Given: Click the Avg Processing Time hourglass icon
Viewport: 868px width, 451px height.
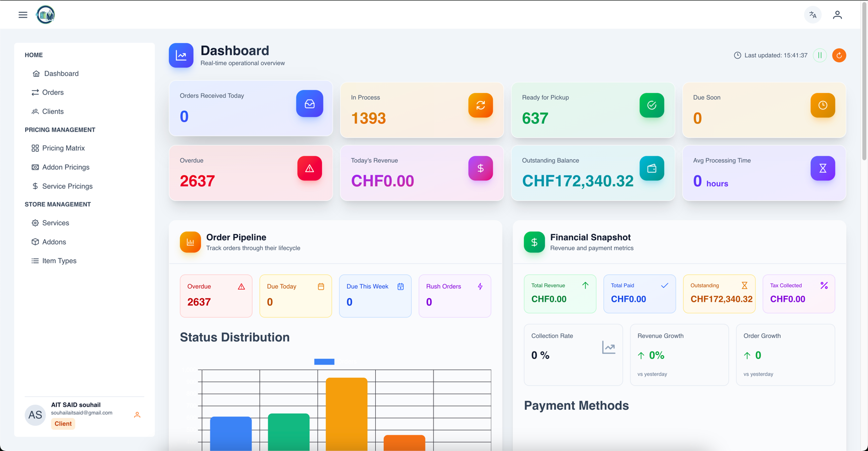Looking at the screenshot, I should pyautogui.click(x=823, y=168).
